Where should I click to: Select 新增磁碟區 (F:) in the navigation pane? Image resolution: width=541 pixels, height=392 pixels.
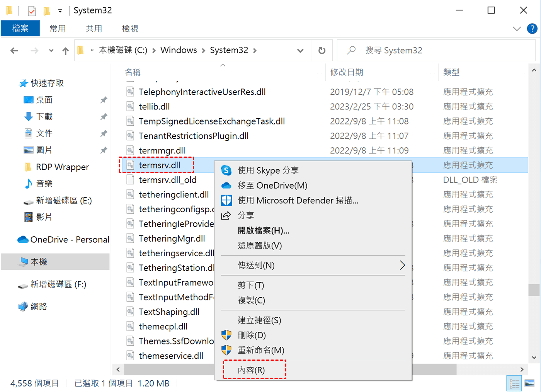coord(58,284)
